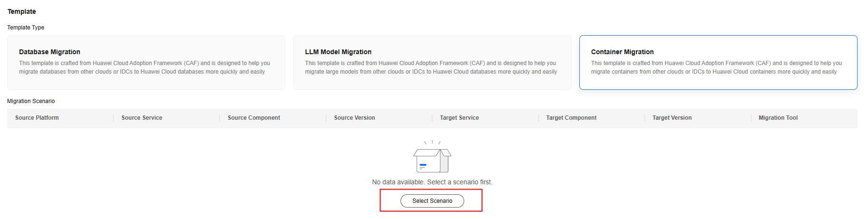Click the Source Platform column header

click(37, 118)
